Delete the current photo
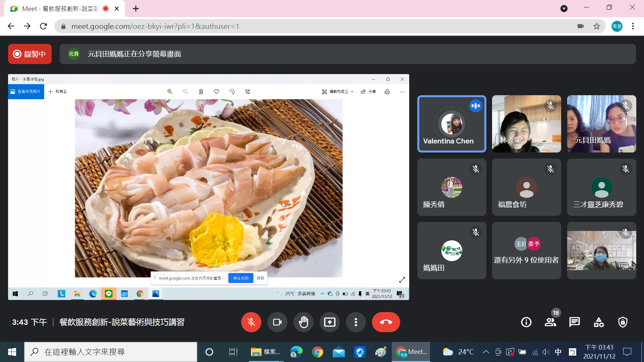 click(201, 92)
